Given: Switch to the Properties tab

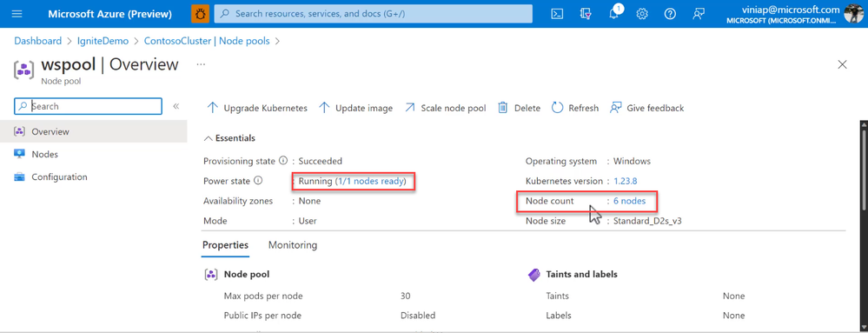Looking at the screenshot, I should [225, 245].
